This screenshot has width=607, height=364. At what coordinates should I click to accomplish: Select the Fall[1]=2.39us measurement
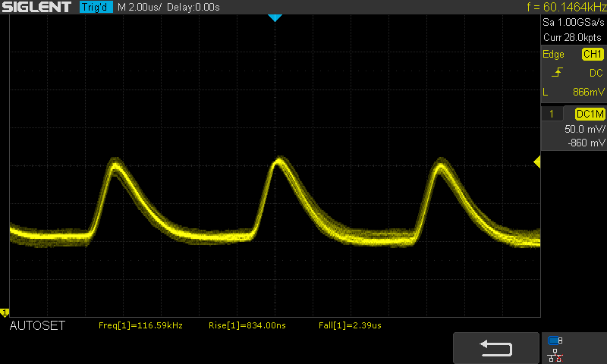pyautogui.click(x=350, y=325)
